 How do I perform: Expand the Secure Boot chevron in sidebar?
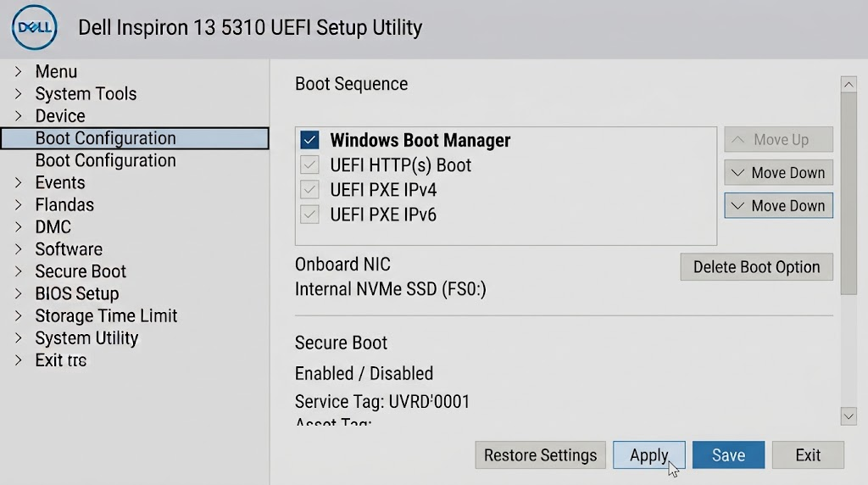tap(19, 271)
